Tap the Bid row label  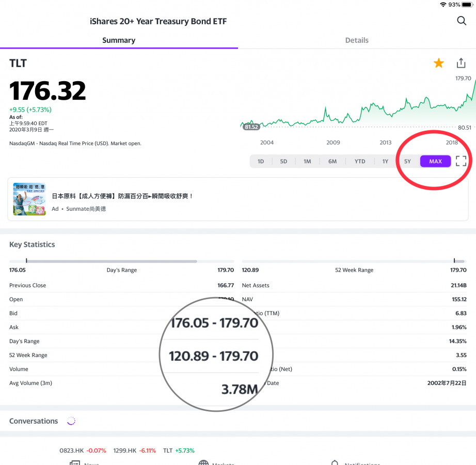coord(13,313)
